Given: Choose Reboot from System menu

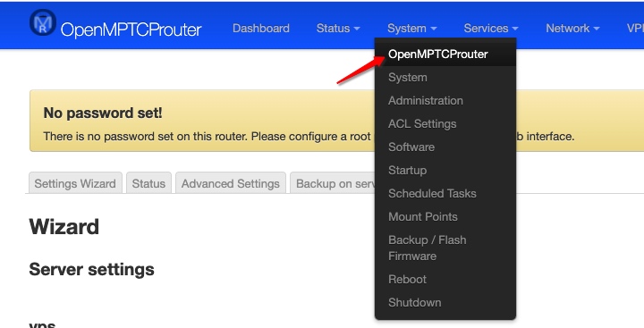Looking at the screenshot, I should (x=445, y=280).
